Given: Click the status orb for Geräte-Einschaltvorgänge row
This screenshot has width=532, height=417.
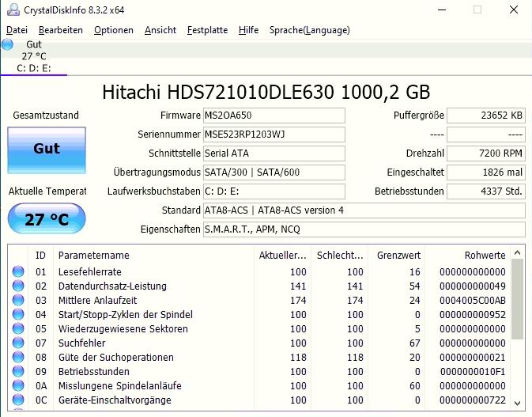Looking at the screenshot, I should tap(18, 400).
